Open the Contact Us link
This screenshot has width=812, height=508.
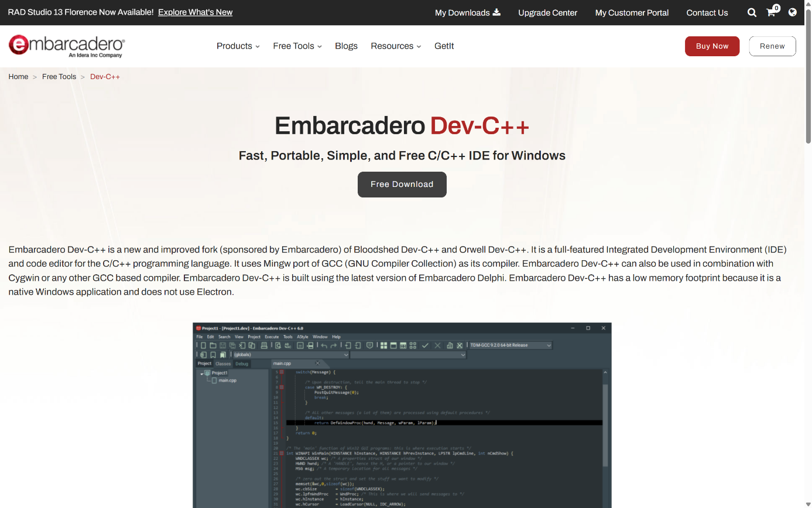(707, 12)
